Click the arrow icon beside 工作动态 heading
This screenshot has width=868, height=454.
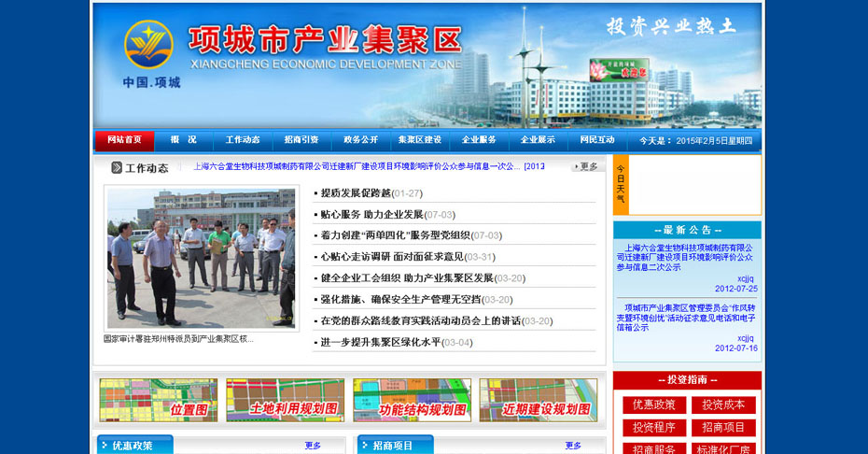(117, 167)
